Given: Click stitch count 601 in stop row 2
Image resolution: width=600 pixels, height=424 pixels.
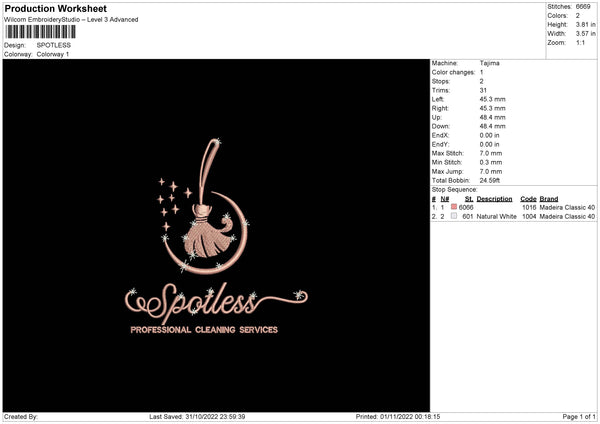Looking at the screenshot, I should coord(468,217).
